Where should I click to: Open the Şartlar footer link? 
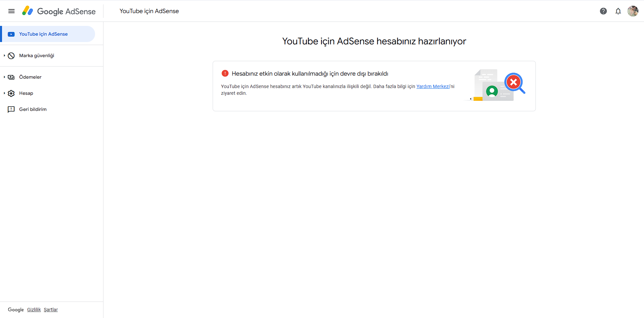coord(51,310)
